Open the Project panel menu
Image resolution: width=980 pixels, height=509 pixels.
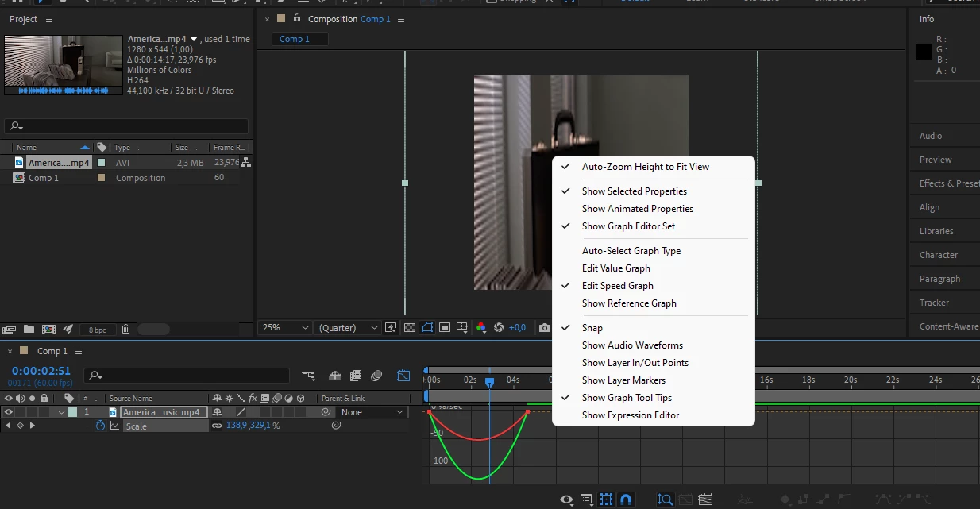[49, 19]
